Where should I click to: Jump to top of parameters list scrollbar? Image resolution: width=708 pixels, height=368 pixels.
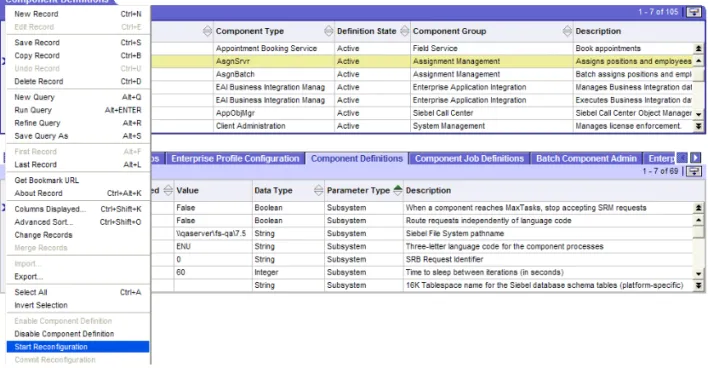click(x=699, y=208)
